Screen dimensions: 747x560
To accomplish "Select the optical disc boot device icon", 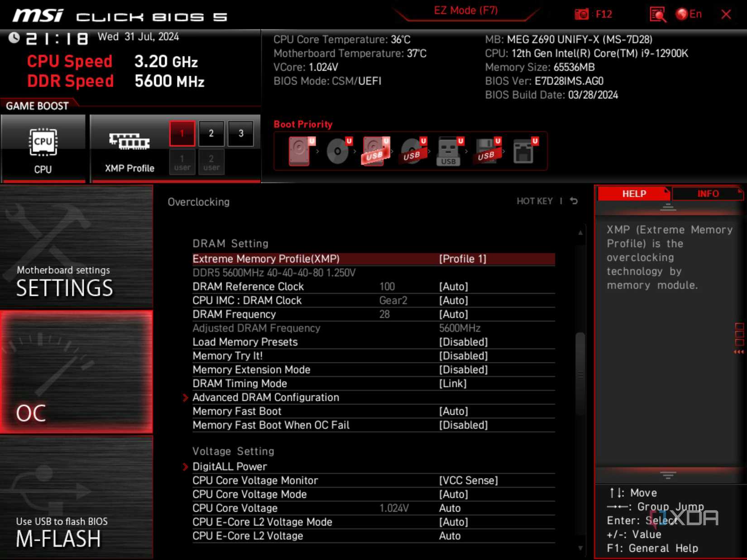I will click(x=337, y=151).
